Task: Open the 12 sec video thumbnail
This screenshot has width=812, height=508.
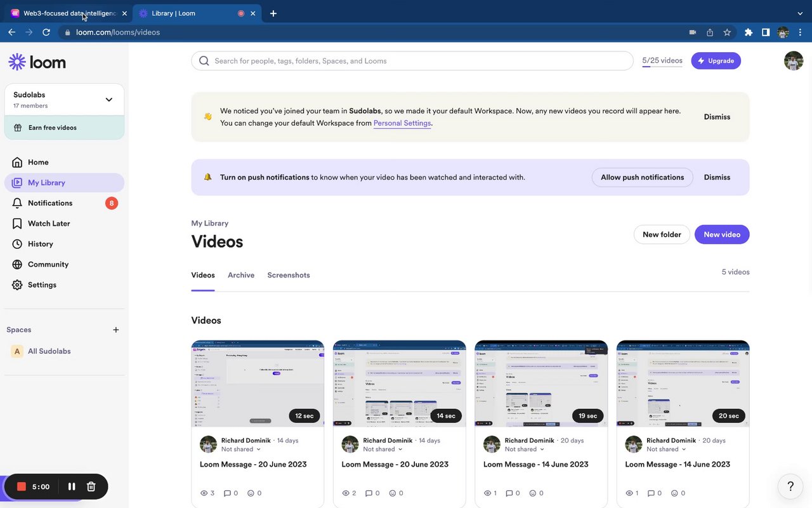Action: click(258, 384)
